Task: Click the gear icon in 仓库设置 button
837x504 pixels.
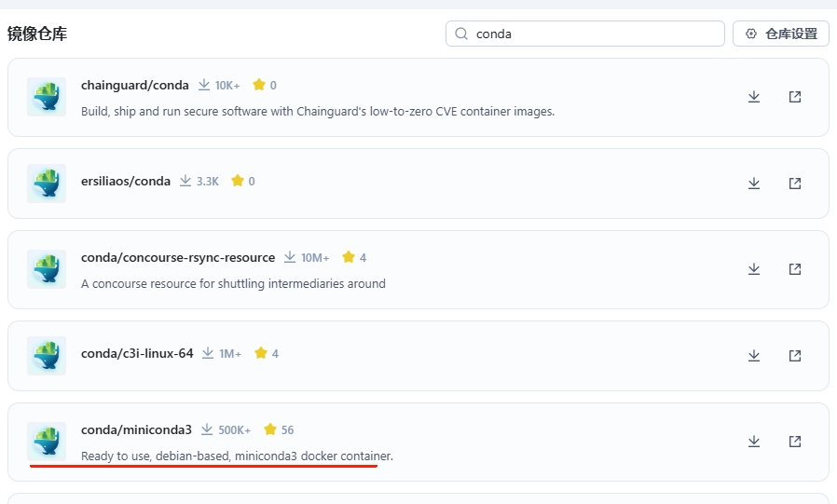Action: tap(751, 34)
